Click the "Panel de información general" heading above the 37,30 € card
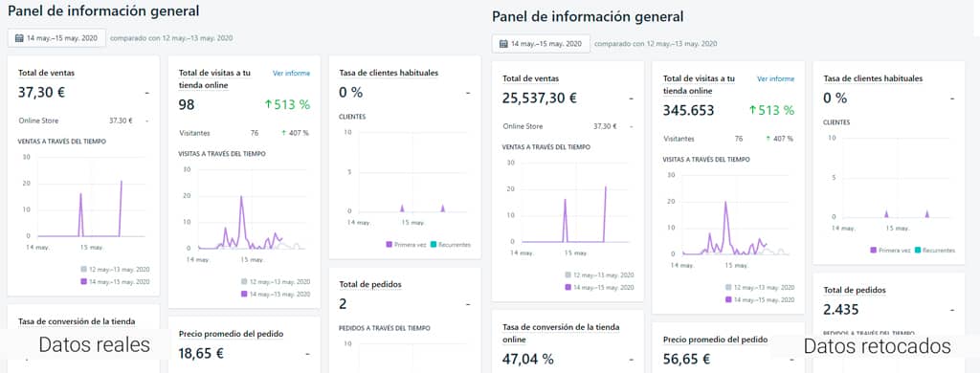This screenshot has height=373, width=980. pyautogui.click(x=103, y=11)
